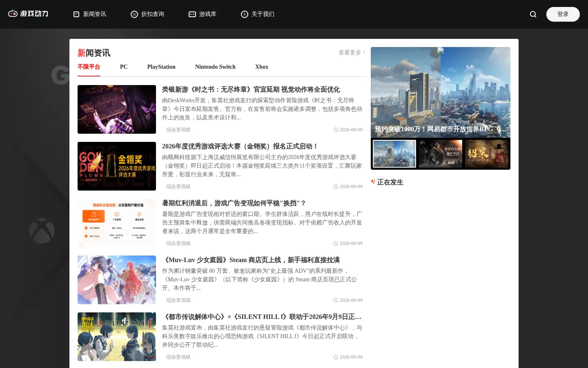Image resolution: width=588 pixels, height=368 pixels.
Task: Click the 新闻资讯 news icon in navbar
Action: 76,14
